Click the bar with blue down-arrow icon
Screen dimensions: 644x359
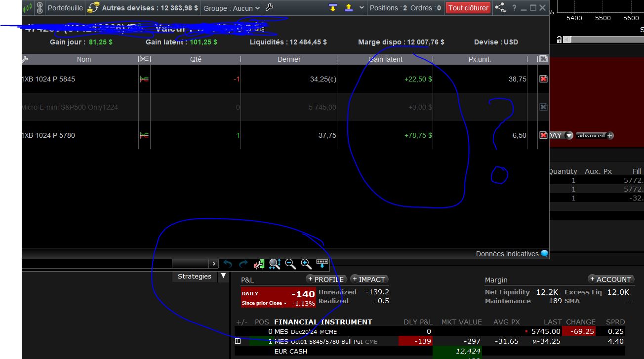(x=322, y=264)
